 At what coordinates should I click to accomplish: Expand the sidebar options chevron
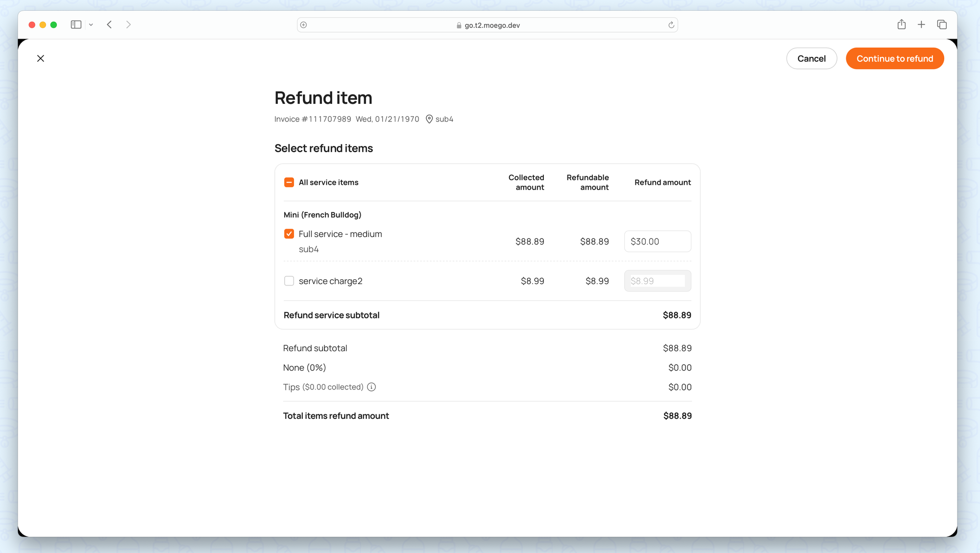tap(91, 24)
